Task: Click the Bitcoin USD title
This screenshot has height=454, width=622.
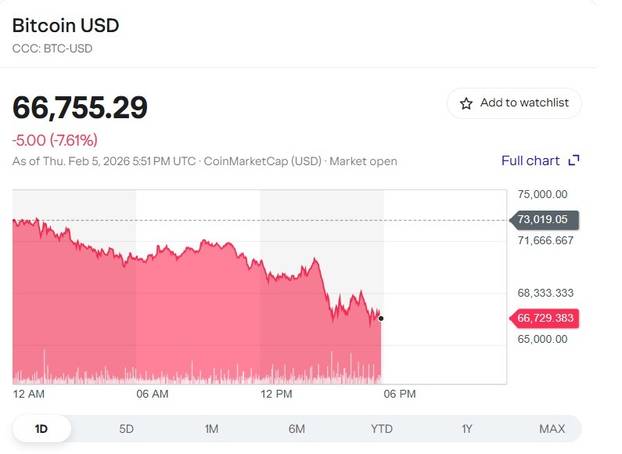Action: (x=64, y=24)
